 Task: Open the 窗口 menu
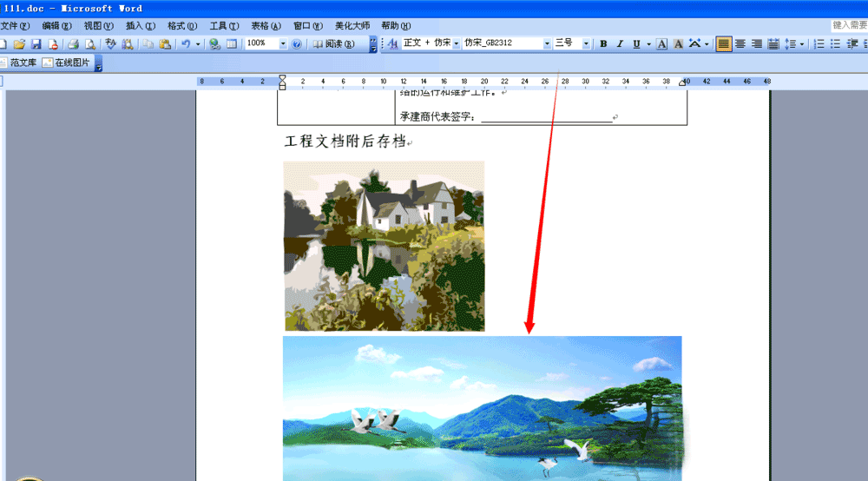(308, 25)
